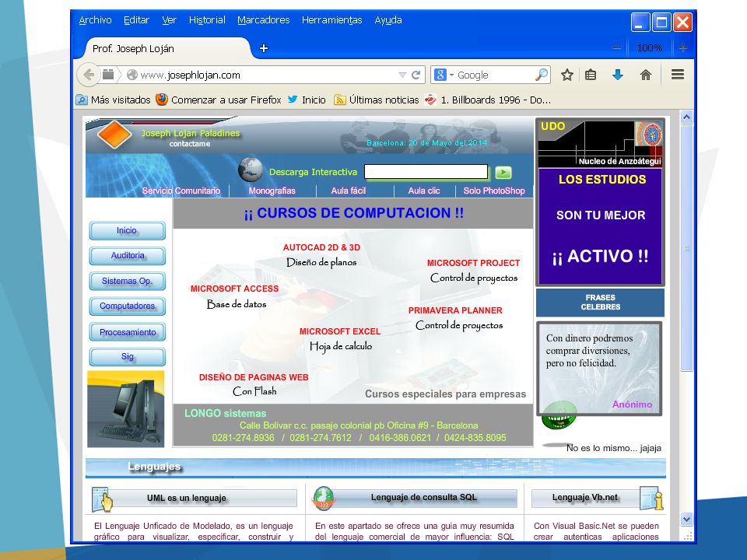The image size is (747, 560).
Task: Click the green smiley face icon
Action: 559,415
